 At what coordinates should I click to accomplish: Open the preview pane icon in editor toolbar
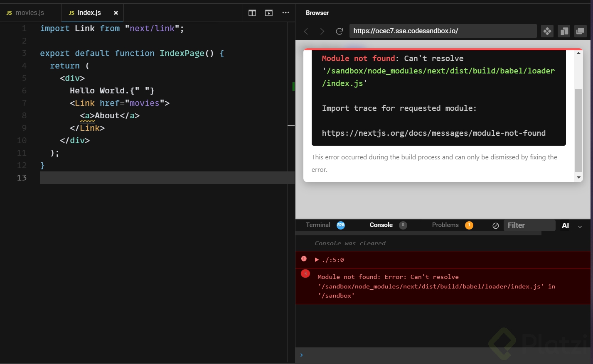[269, 13]
